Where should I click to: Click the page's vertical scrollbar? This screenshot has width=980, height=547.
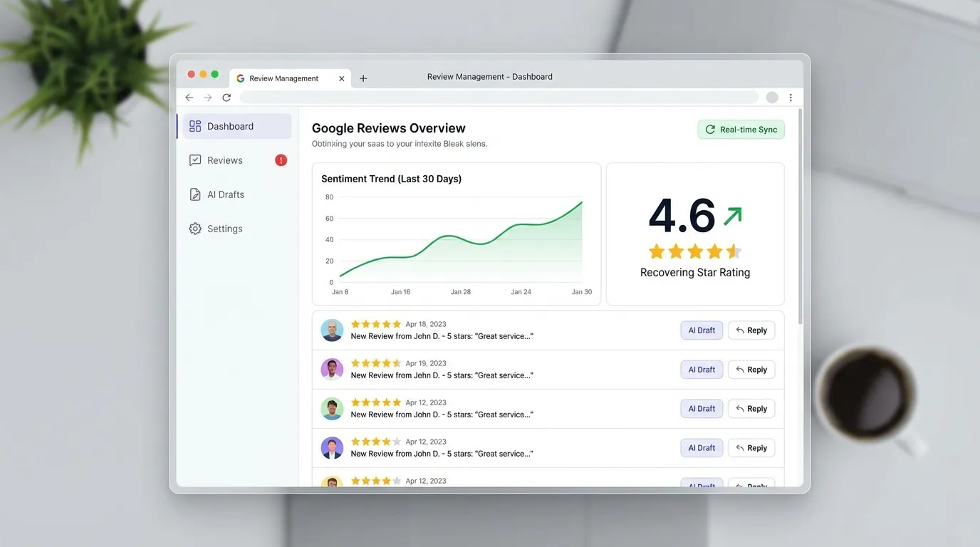[799, 214]
